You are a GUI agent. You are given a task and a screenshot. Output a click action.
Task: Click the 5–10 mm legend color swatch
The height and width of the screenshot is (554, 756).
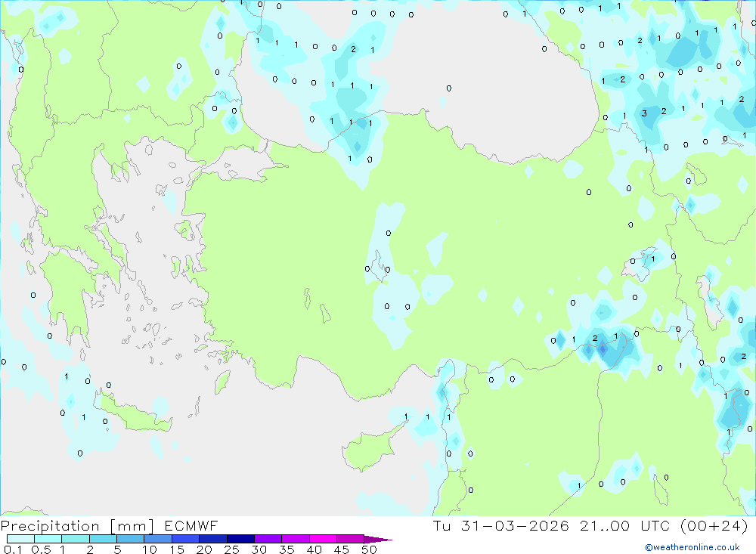tap(131, 539)
